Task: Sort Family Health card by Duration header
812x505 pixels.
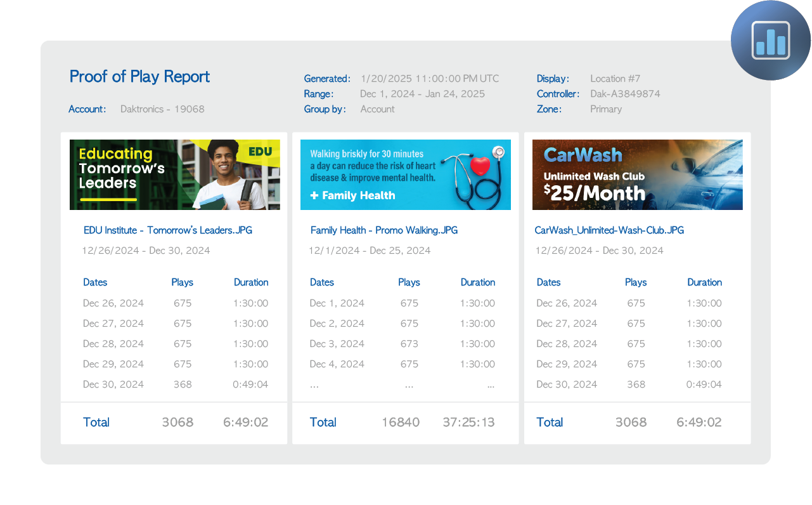Action: pos(477,282)
